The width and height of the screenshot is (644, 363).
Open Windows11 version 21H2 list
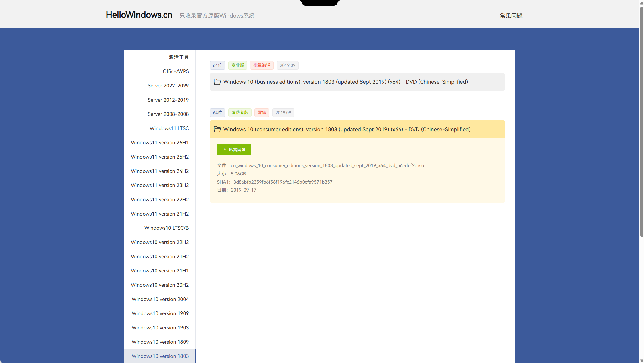click(160, 214)
